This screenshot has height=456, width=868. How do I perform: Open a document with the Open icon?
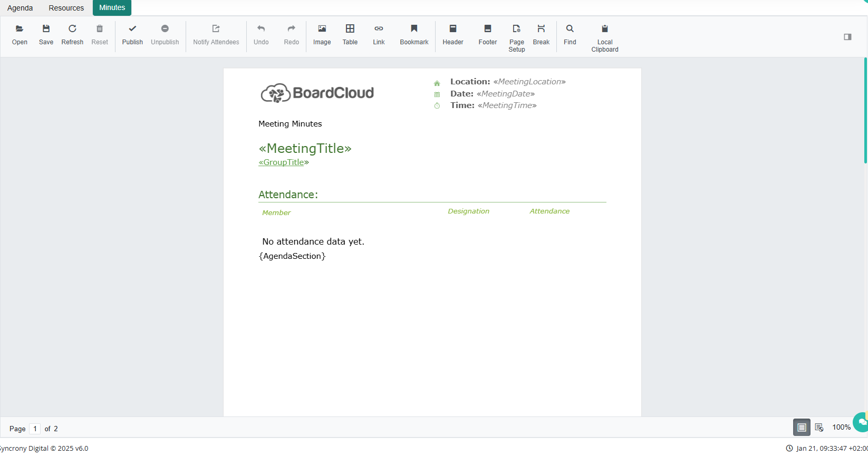click(20, 34)
